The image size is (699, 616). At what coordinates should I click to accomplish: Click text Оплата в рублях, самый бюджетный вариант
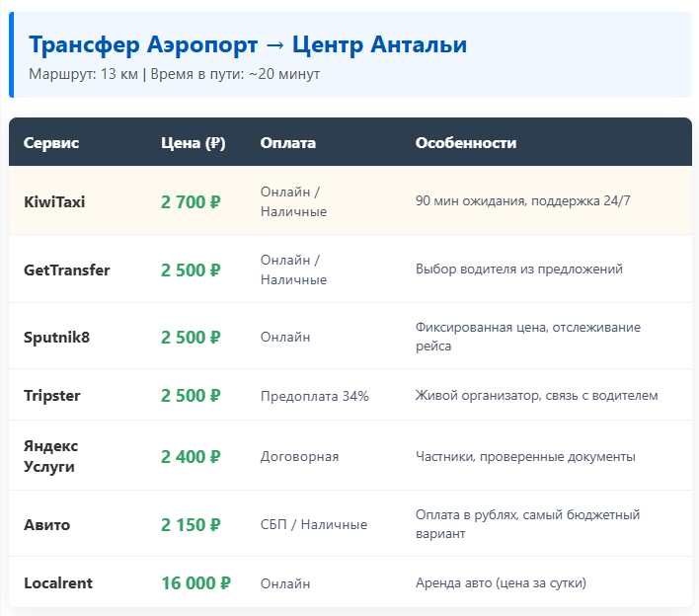tap(528, 524)
